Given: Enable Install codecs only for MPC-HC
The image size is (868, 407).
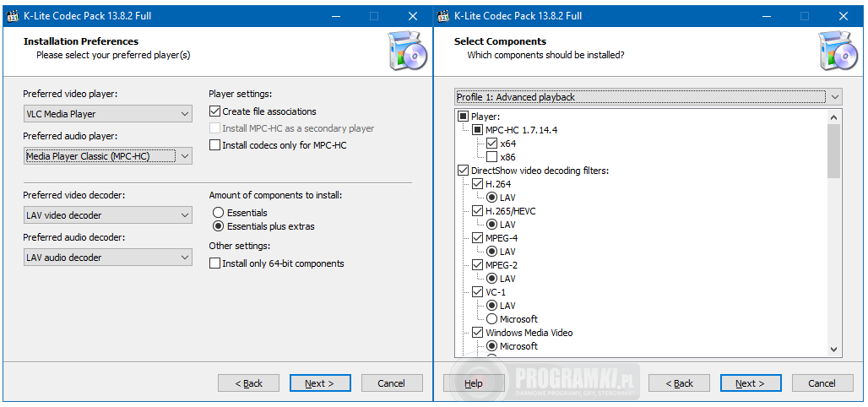Looking at the screenshot, I should pyautogui.click(x=214, y=145).
